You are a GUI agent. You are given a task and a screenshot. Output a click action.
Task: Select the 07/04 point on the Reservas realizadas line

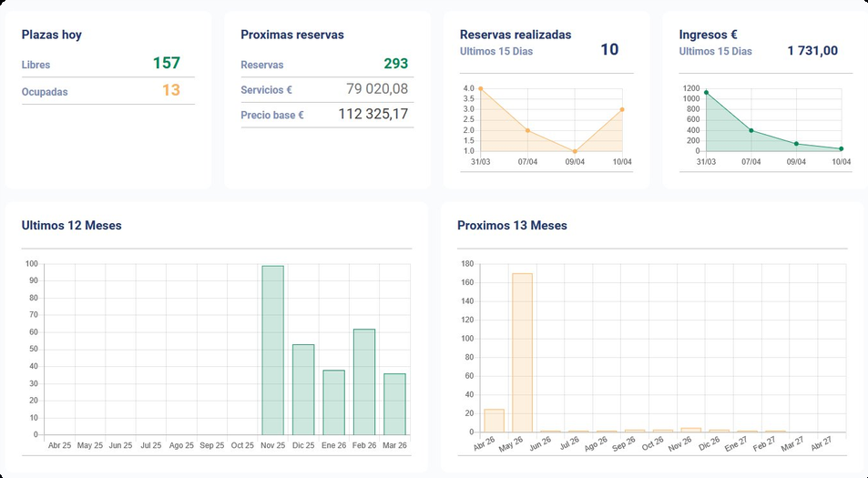tap(527, 130)
